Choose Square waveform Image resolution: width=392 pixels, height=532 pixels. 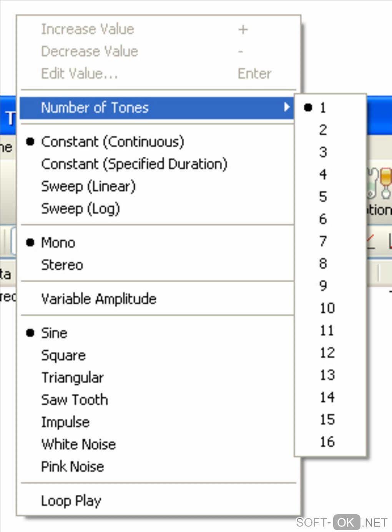63,355
